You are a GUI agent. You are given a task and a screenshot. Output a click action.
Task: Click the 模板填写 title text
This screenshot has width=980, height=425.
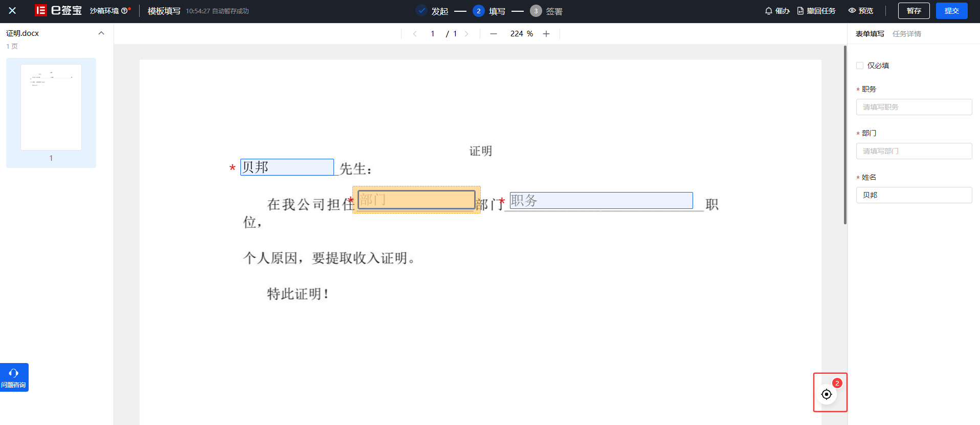point(164,11)
